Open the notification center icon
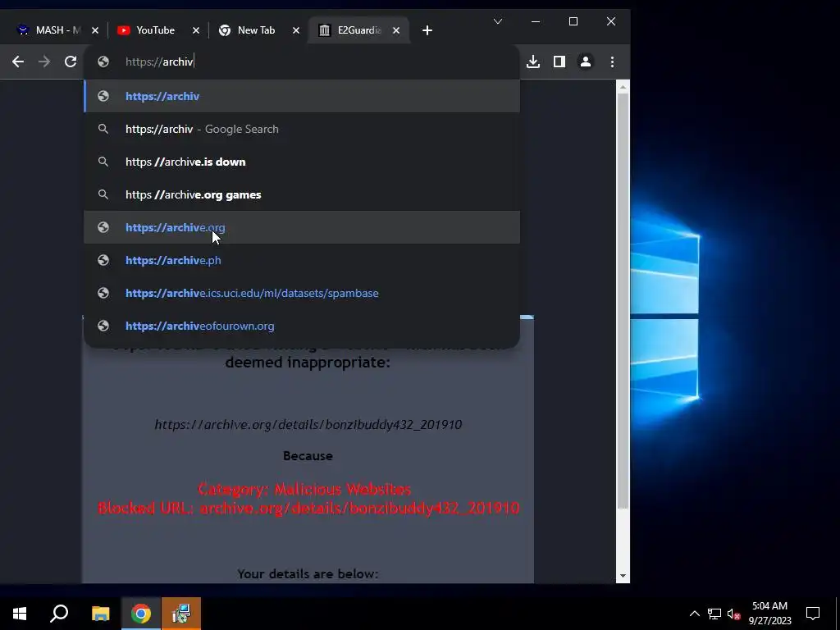 (x=813, y=614)
